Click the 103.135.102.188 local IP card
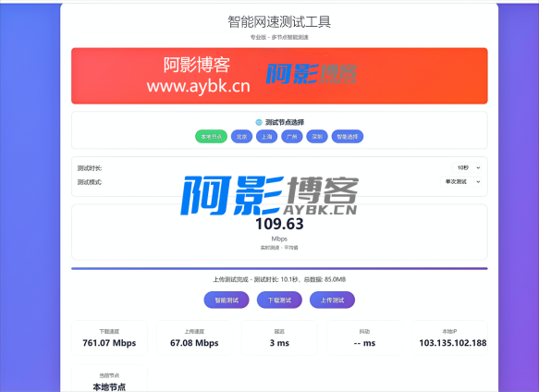This screenshot has height=392, width=539. [x=450, y=337]
